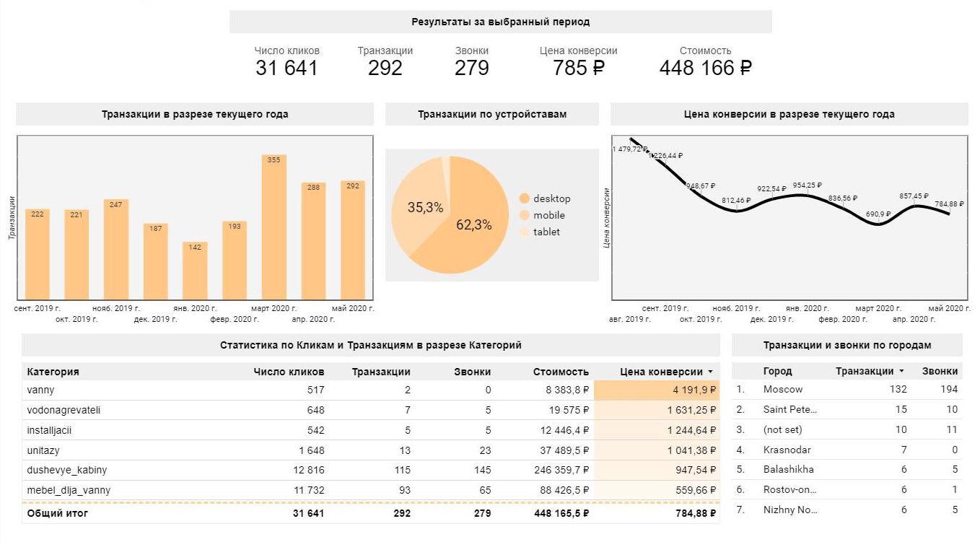Image resolution: width=980 pixels, height=542 pixels.
Task: Select the dushevye_kabiny category row
Action: (371, 471)
